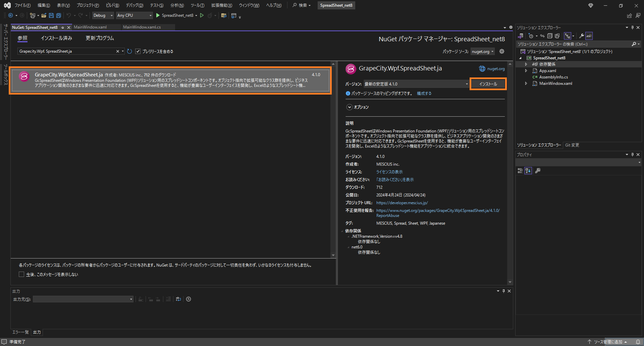The width and height of the screenshot is (644, 346).
Task: Toggle include prerelease checkbox
Action: click(x=138, y=51)
